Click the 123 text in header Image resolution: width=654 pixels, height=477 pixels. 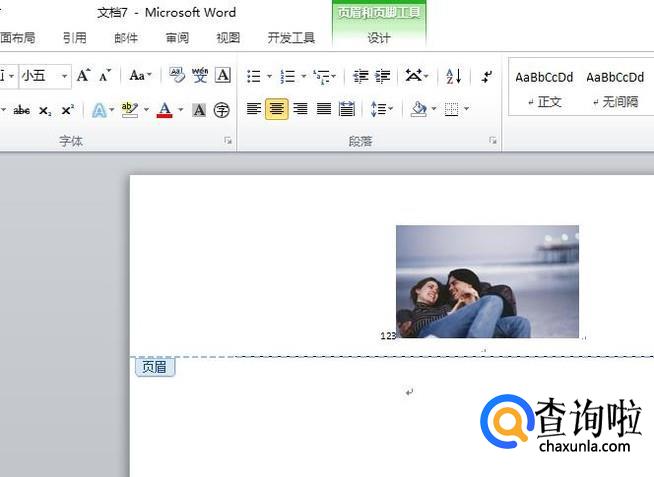tap(387, 336)
